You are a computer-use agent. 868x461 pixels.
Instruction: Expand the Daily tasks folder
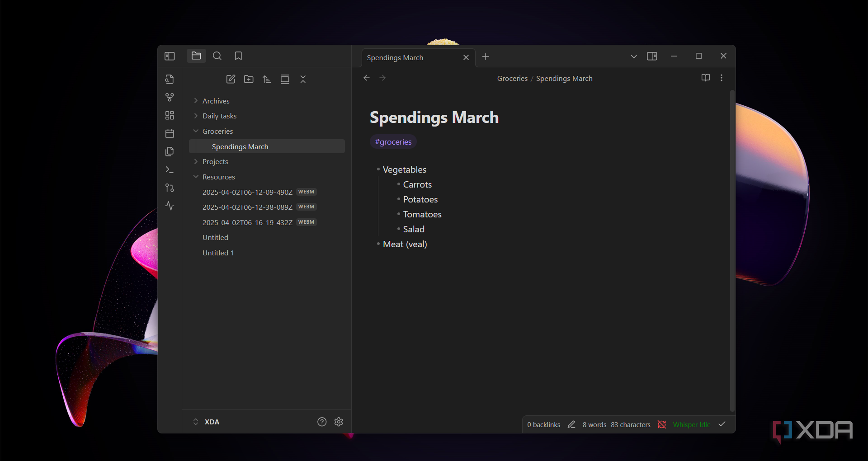pos(267,116)
